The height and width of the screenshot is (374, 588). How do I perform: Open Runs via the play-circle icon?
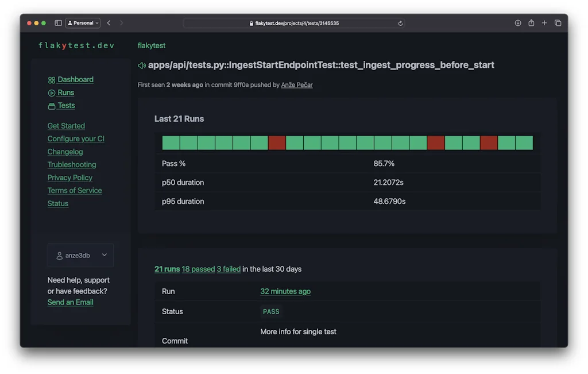[x=51, y=92]
